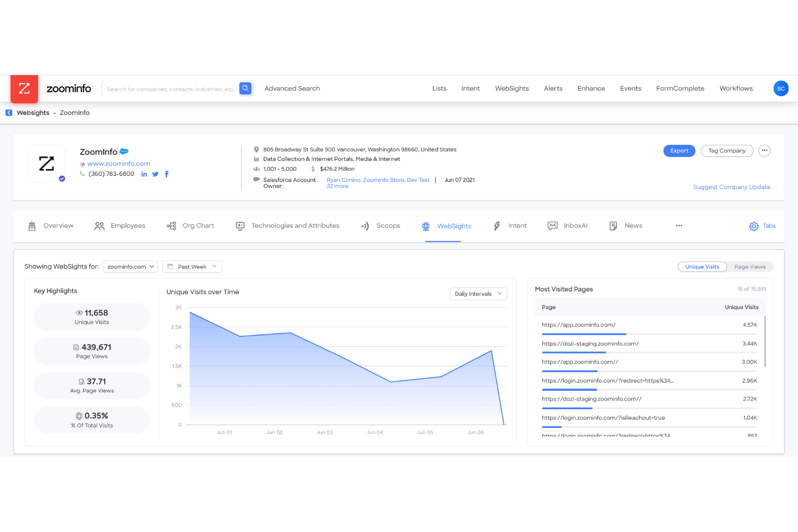Switch to Unique Visits view
This screenshot has width=798, height=532.
(702, 267)
